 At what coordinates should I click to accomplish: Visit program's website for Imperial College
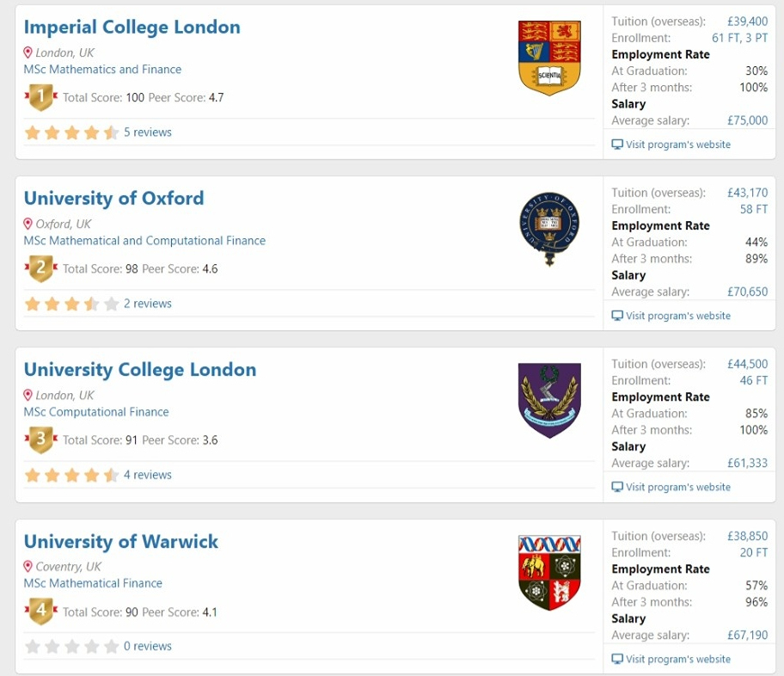(671, 144)
